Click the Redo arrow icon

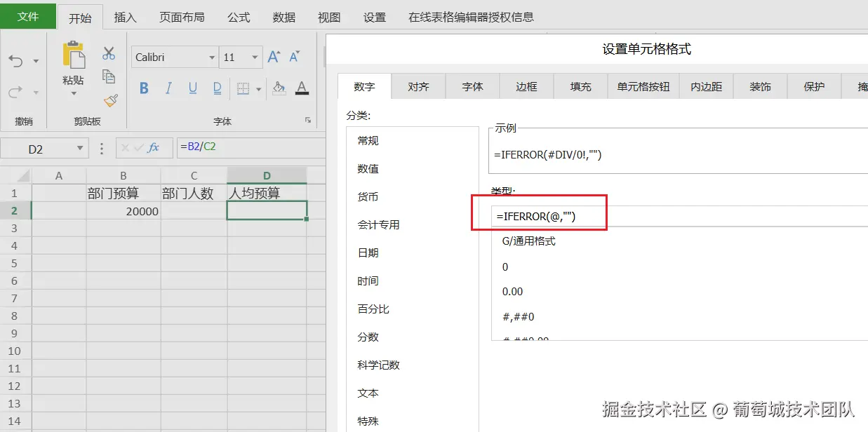click(15, 92)
